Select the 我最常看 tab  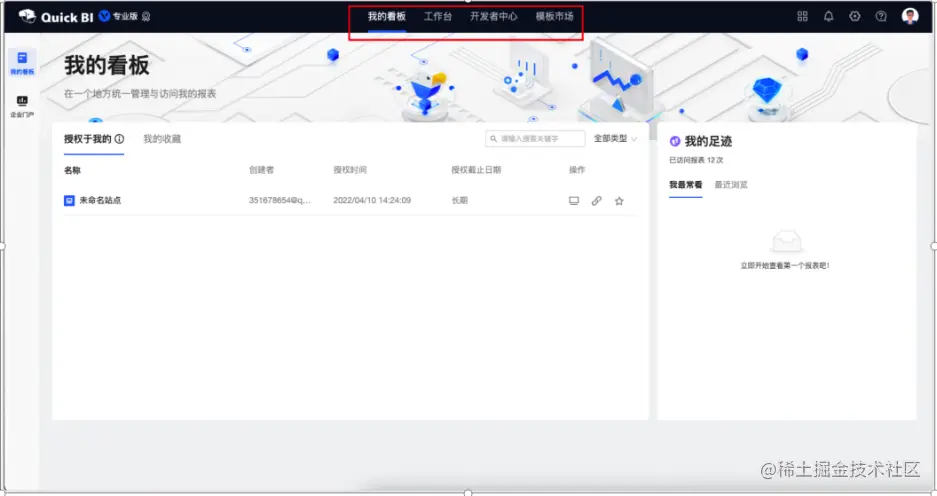[685, 185]
